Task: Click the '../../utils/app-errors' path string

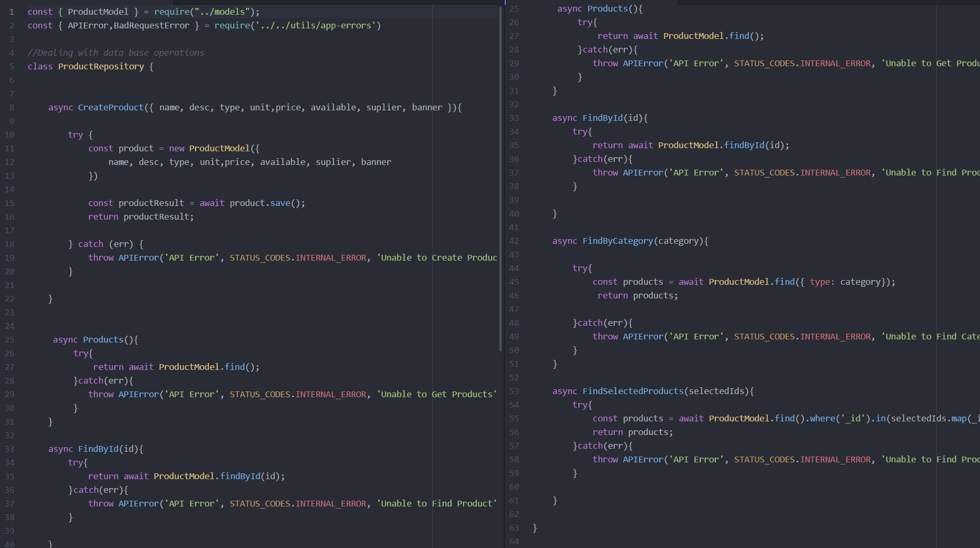Action: [316, 25]
